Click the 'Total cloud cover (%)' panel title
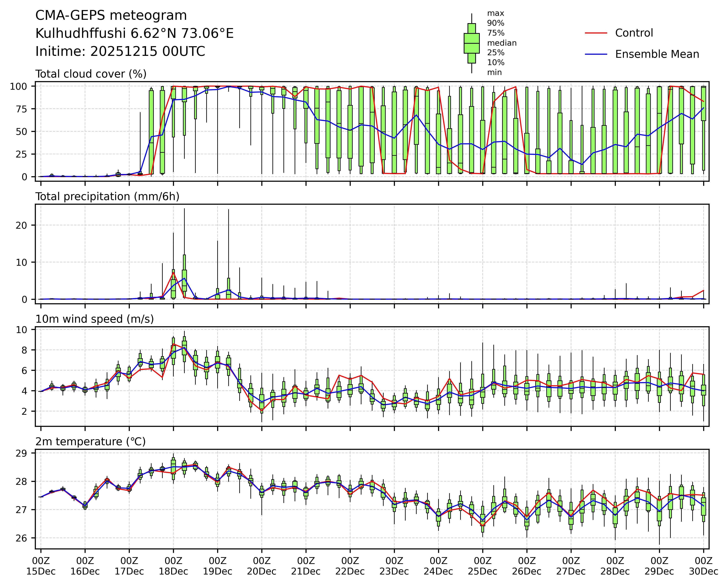Viewport: 728px width, 586px height. coord(91,74)
